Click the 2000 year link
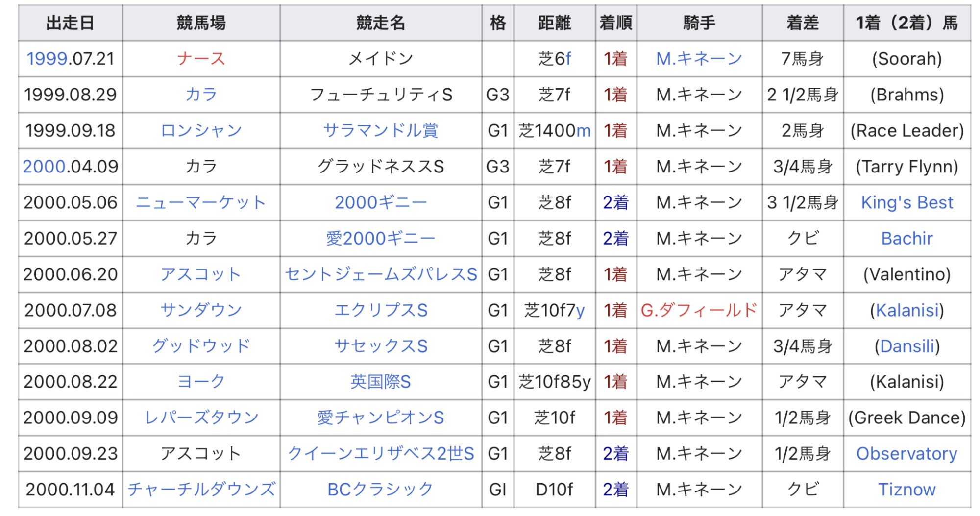 click(44, 167)
